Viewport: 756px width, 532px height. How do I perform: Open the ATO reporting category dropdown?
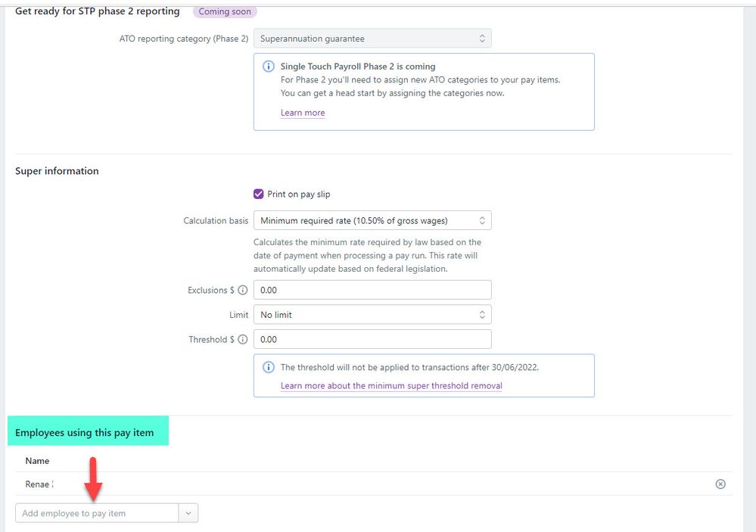(x=372, y=39)
